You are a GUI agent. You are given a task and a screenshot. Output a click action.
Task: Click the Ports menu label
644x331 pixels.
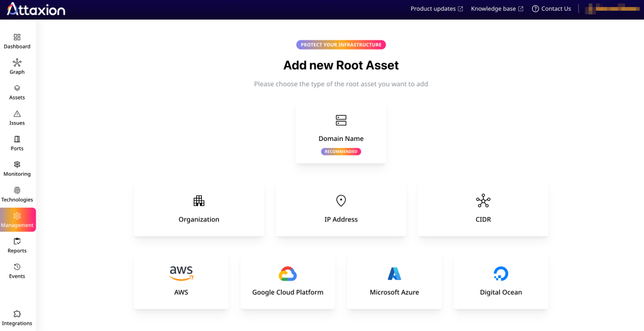click(x=17, y=149)
